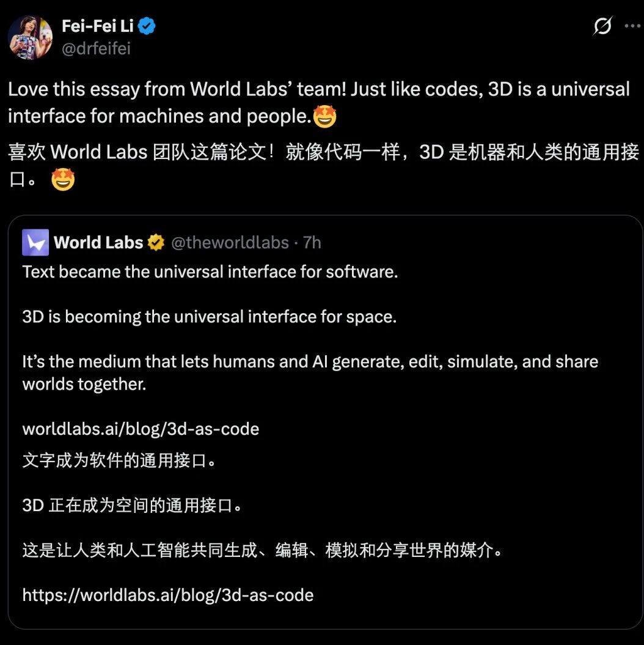Click the World Labs display name
Screen dimensions: 644x645
coord(98,242)
